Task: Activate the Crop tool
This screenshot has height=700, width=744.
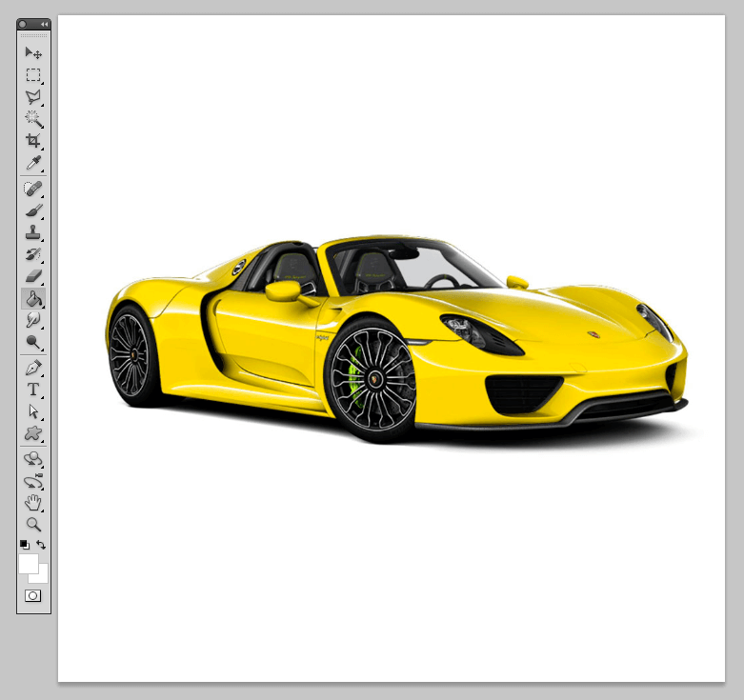Action: [x=33, y=141]
